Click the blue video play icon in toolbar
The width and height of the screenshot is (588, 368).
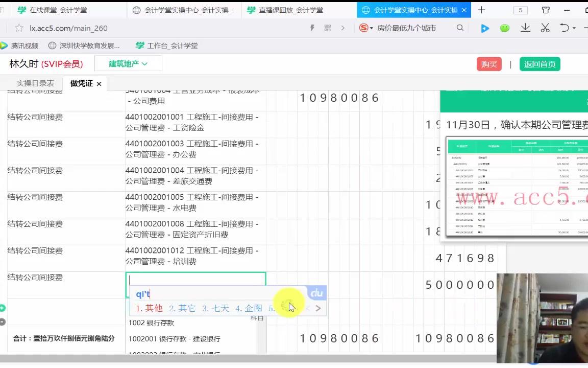[484, 29]
